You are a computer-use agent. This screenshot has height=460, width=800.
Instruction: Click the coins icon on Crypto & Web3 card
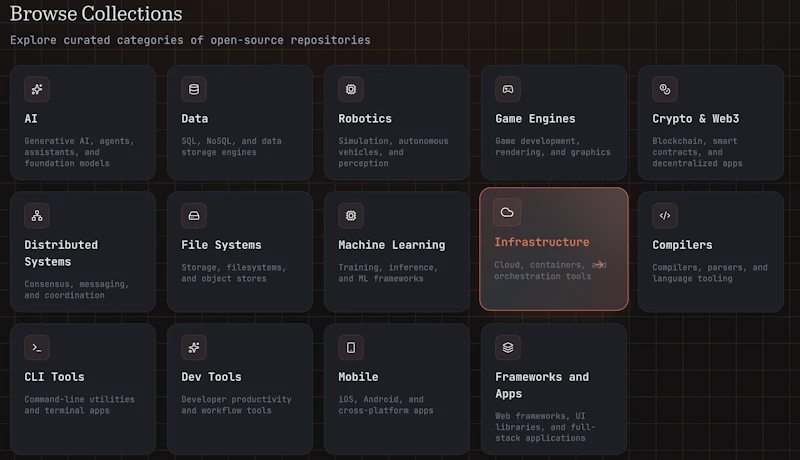click(x=665, y=89)
